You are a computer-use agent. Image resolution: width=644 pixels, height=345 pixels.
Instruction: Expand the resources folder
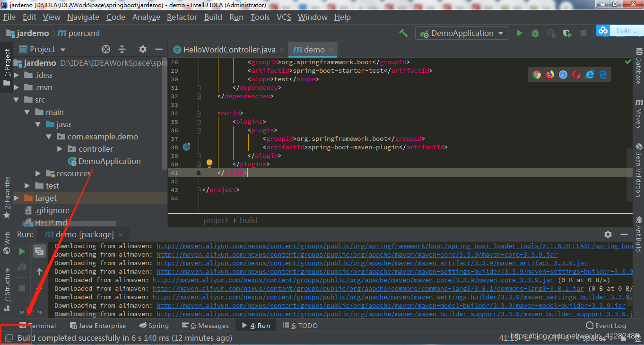38,173
